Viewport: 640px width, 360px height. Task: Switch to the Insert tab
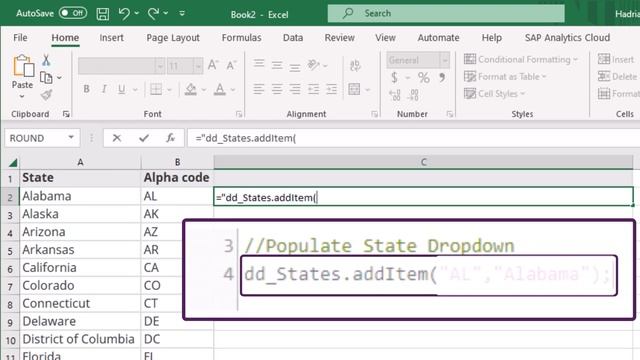(111, 38)
